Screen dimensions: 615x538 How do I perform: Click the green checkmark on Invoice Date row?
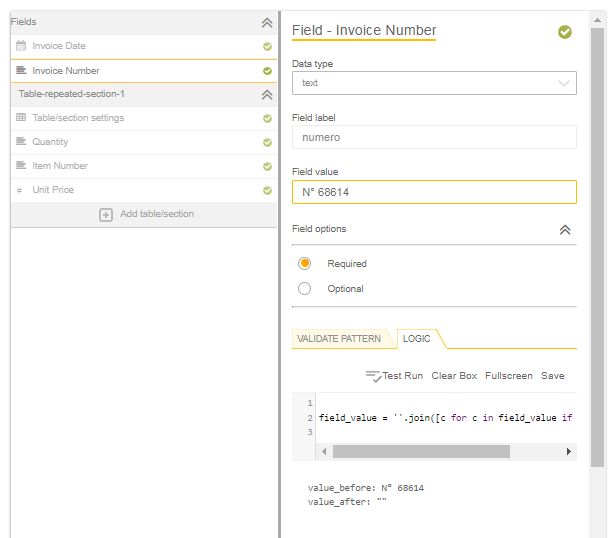click(267, 47)
